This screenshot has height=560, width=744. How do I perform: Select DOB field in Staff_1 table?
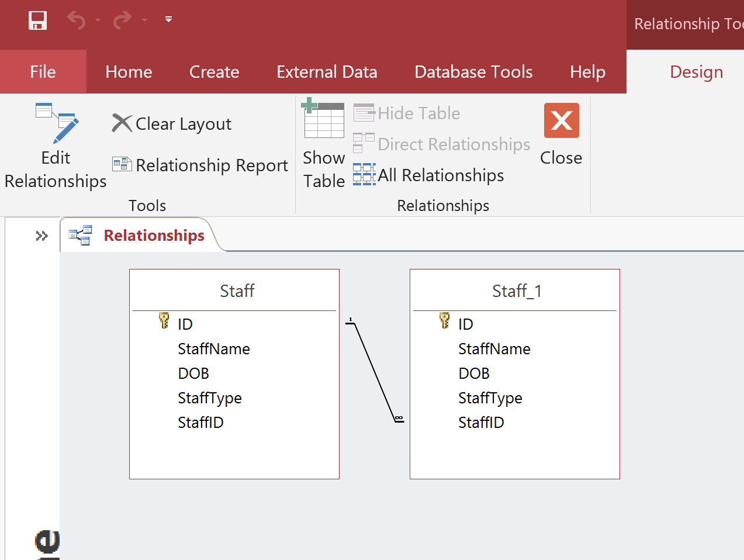[x=474, y=374]
